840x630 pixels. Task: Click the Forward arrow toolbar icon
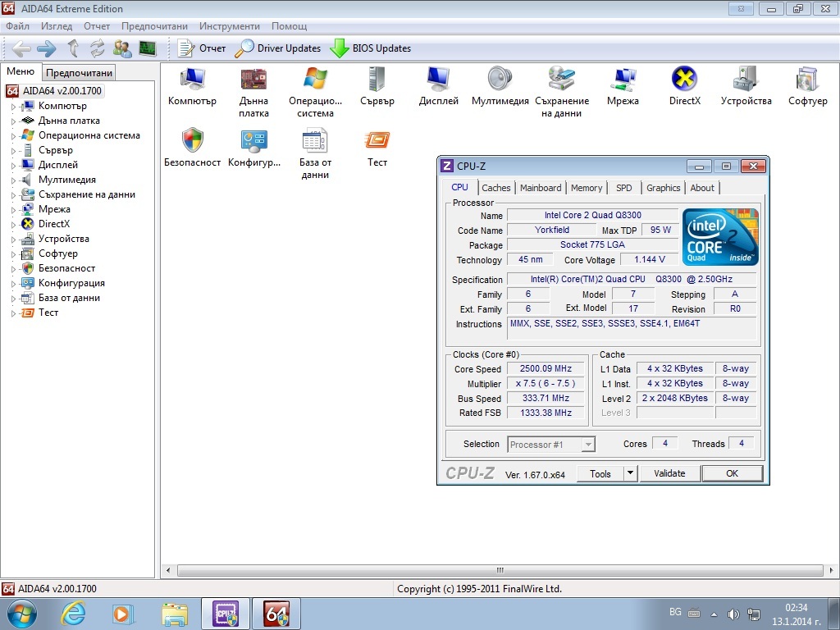coord(47,48)
